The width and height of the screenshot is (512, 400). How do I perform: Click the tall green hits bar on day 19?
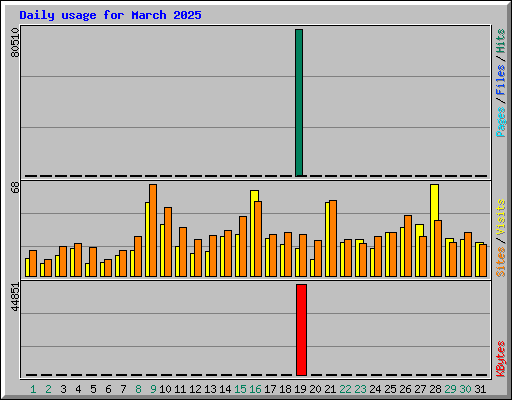coord(299,103)
